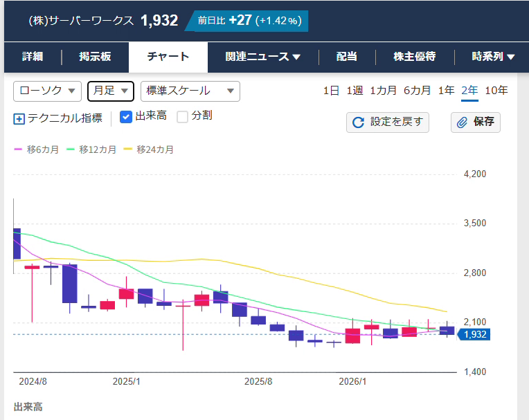Screen dimensions: 529x420
Task: Click the paperclip icon on 保存
Action: 463,122
